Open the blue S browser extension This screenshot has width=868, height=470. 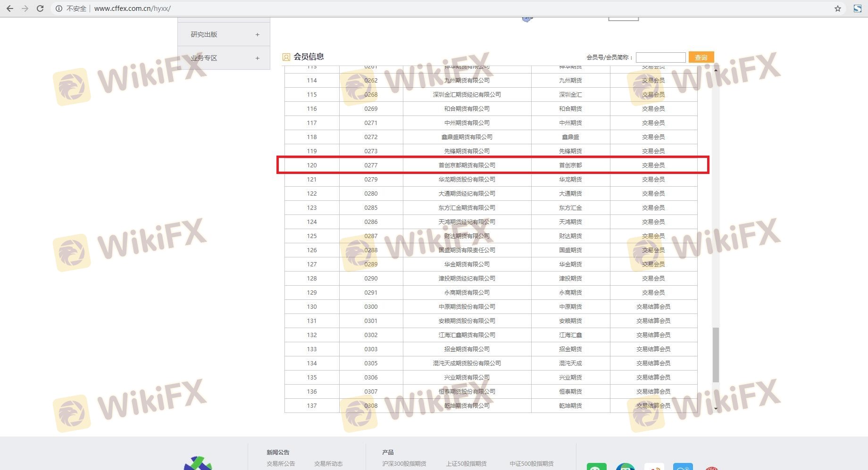click(x=858, y=8)
